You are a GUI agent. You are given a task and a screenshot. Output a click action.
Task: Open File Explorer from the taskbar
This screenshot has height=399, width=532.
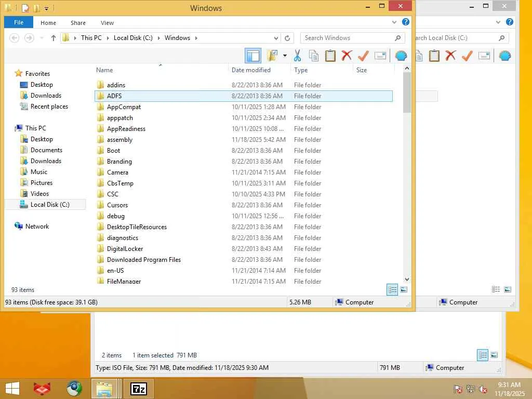tap(104, 389)
